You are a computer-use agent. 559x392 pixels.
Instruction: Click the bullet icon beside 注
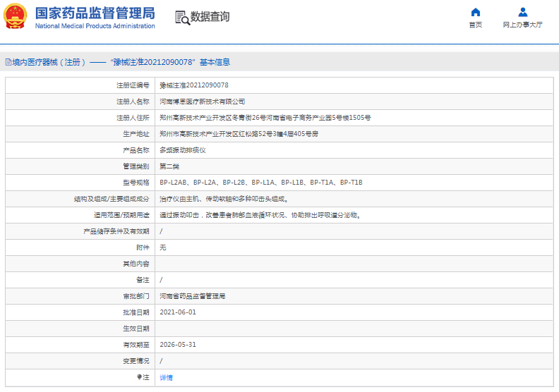(140, 377)
